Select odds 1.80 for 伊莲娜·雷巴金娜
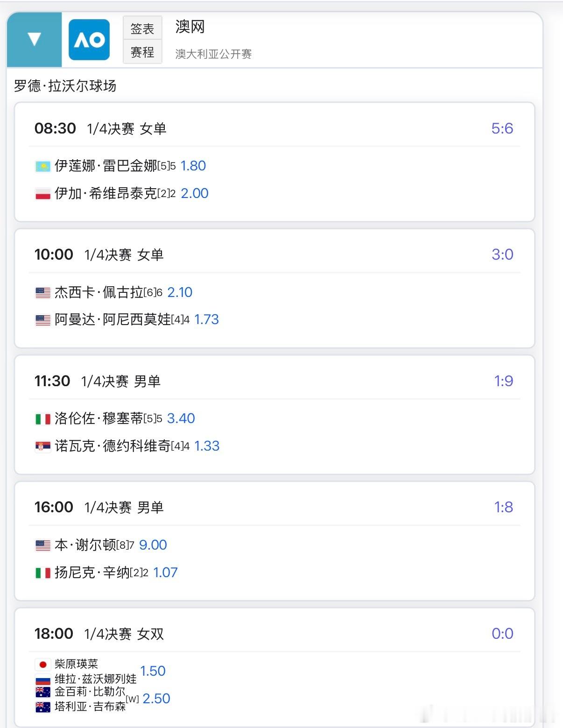Screen dimensions: 563x728 (x=193, y=166)
